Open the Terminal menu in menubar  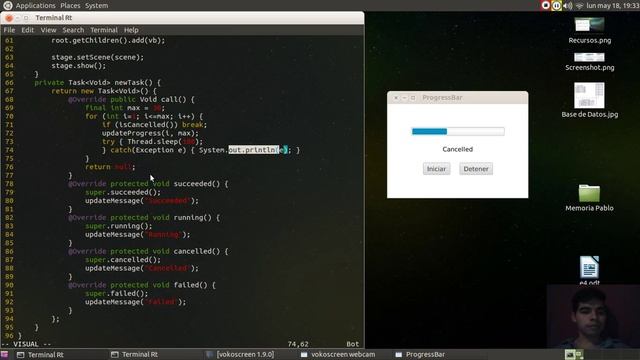click(104, 30)
